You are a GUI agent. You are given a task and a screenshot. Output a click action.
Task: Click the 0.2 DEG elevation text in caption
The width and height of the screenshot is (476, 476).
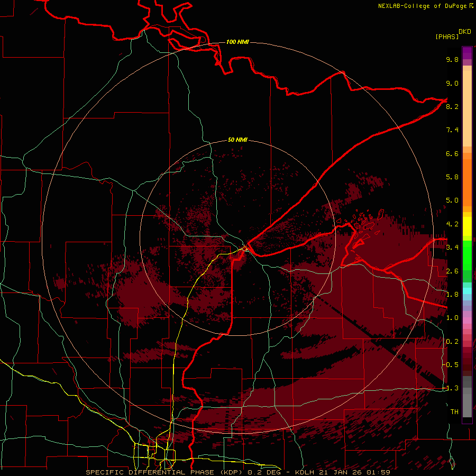pos(263,472)
